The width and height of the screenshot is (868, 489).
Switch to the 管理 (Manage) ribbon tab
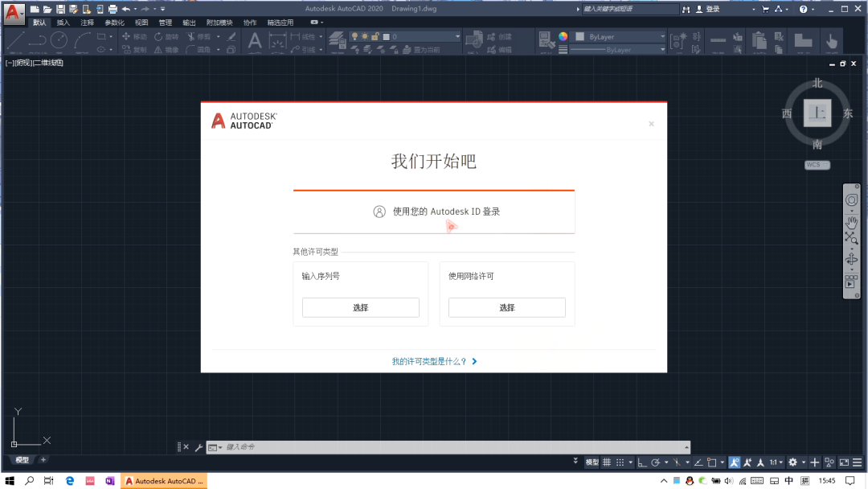pos(166,23)
